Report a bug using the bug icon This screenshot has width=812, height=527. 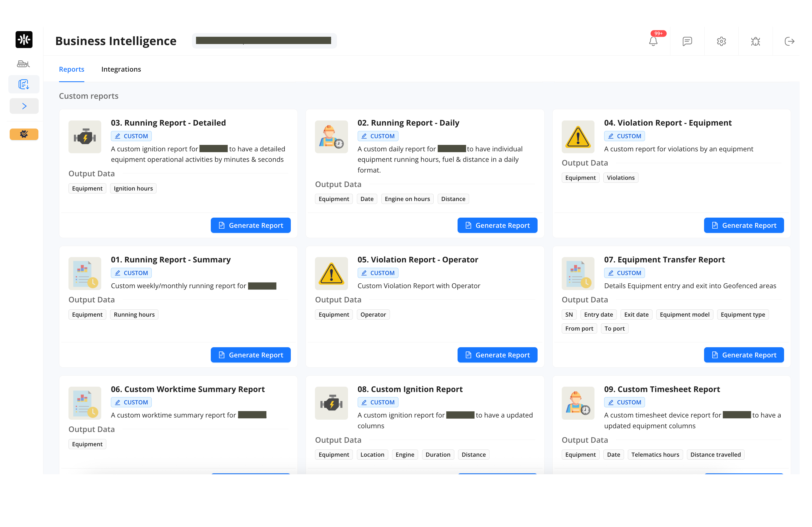755,41
